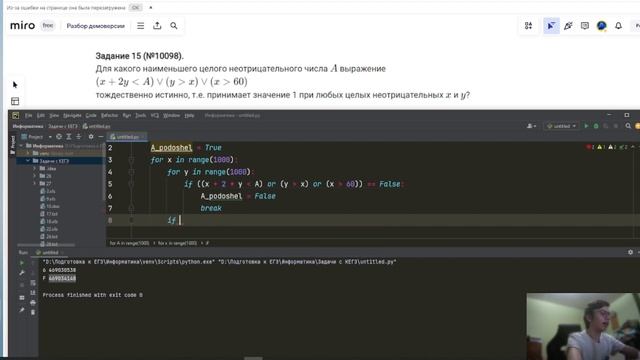Open the Miro templates tool on left toolbar
This screenshot has width=640, height=360.
pyautogui.click(x=15, y=101)
